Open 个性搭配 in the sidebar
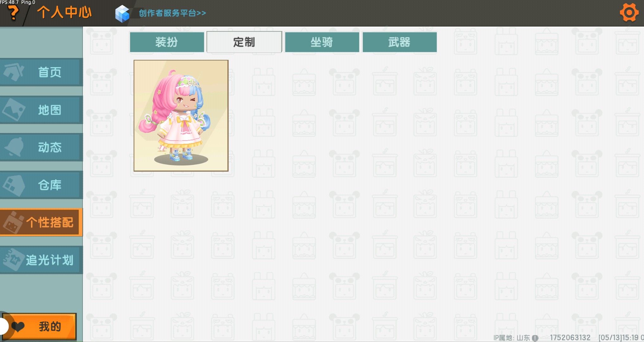Screen dimensions: 644x342 click(41, 222)
